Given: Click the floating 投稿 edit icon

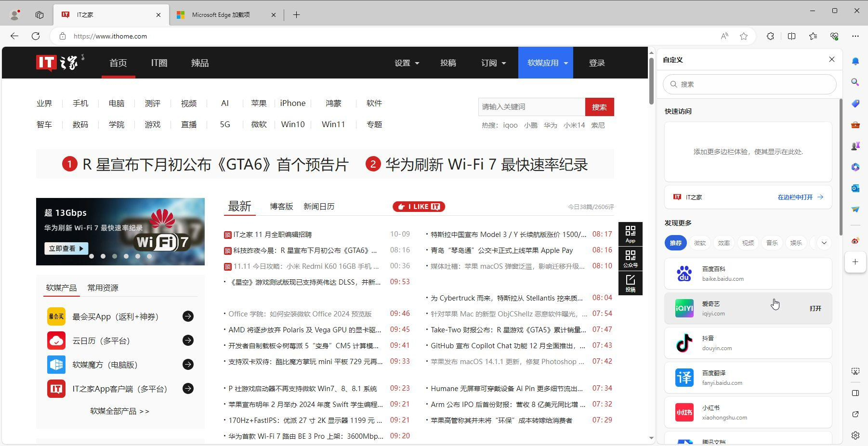Looking at the screenshot, I should tap(631, 283).
